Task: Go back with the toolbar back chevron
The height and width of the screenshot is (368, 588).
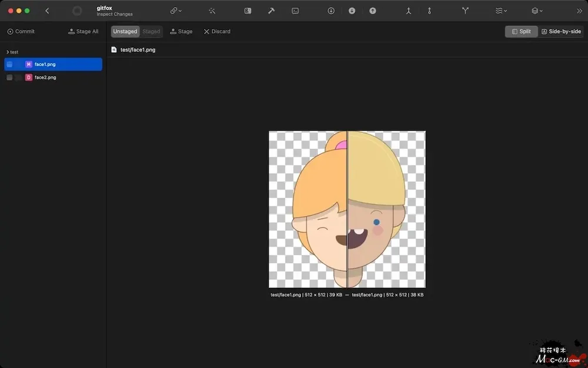Action: [x=47, y=11]
